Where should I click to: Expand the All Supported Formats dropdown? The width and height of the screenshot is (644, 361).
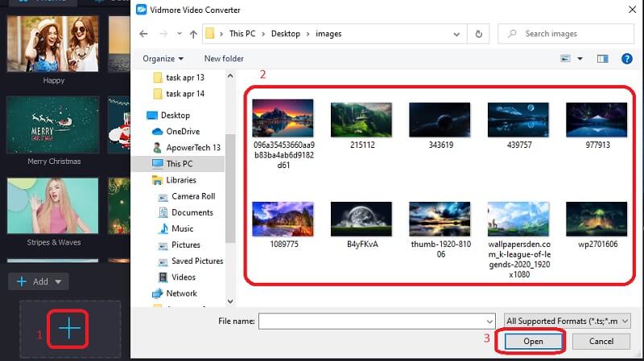pyautogui.click(x=564, y=321)
